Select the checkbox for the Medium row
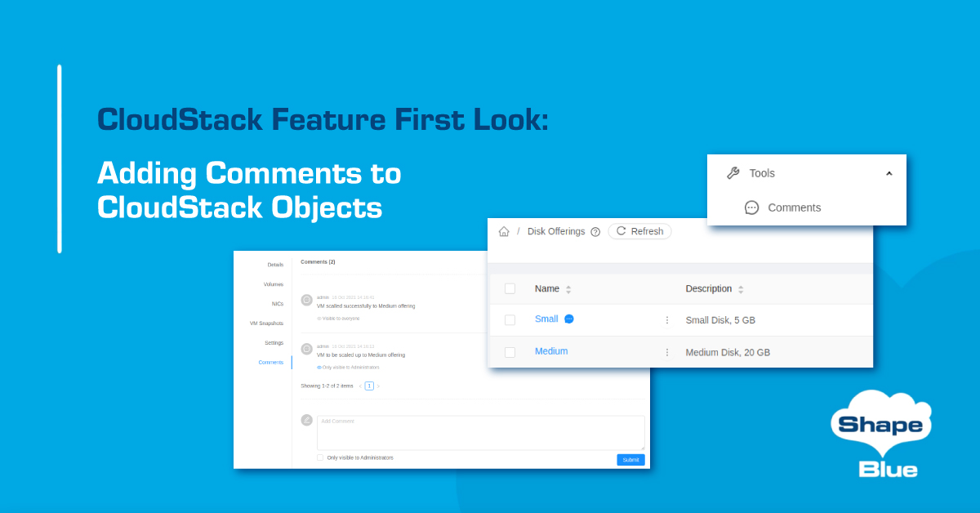Image resolution: width=980 pixels, height=513 pixels. 510,352
